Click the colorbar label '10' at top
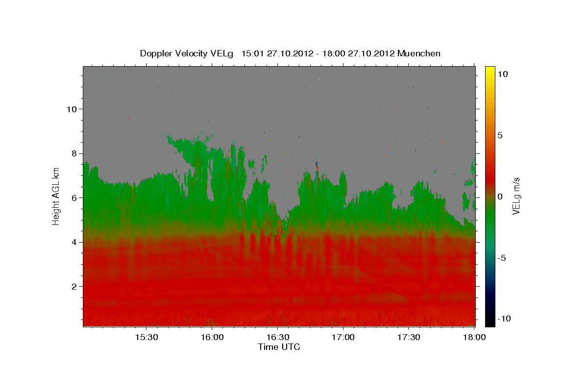This screenshot has height=392, width=588. [503, 74]
